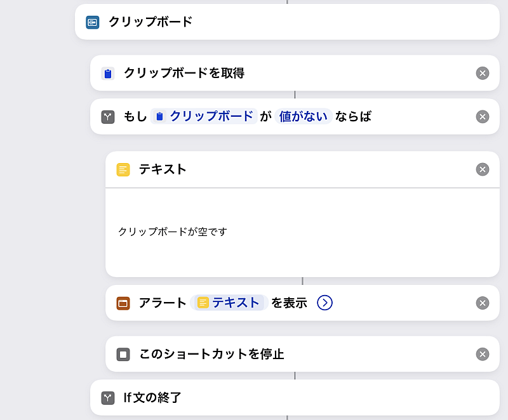The image size is (508, 420).
Task: Click the クリップボードが空です text field
Action: click(x=173, y=232)
